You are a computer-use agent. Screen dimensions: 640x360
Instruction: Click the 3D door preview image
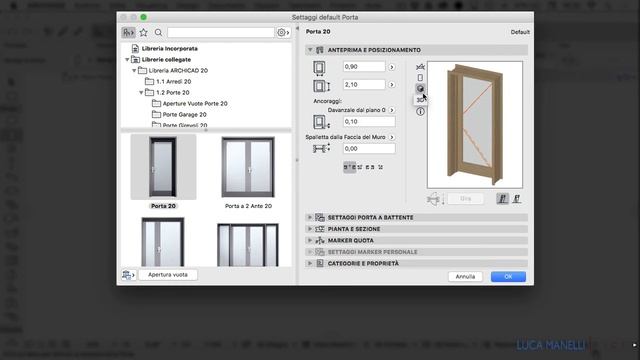point(475,125)
